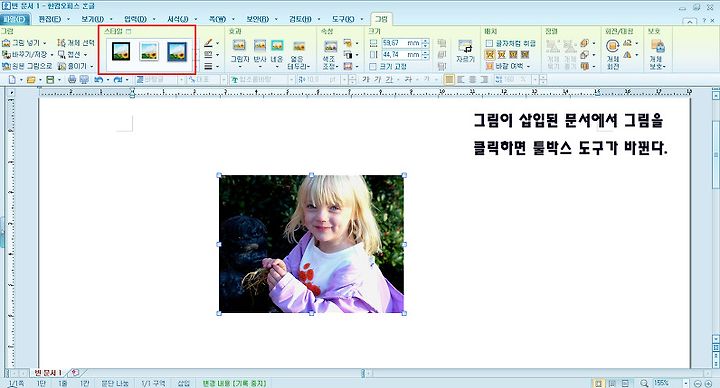Open 바깥 여백 outer margin dropdown
This screenshot has height=388, width=720.
(508, 67)
